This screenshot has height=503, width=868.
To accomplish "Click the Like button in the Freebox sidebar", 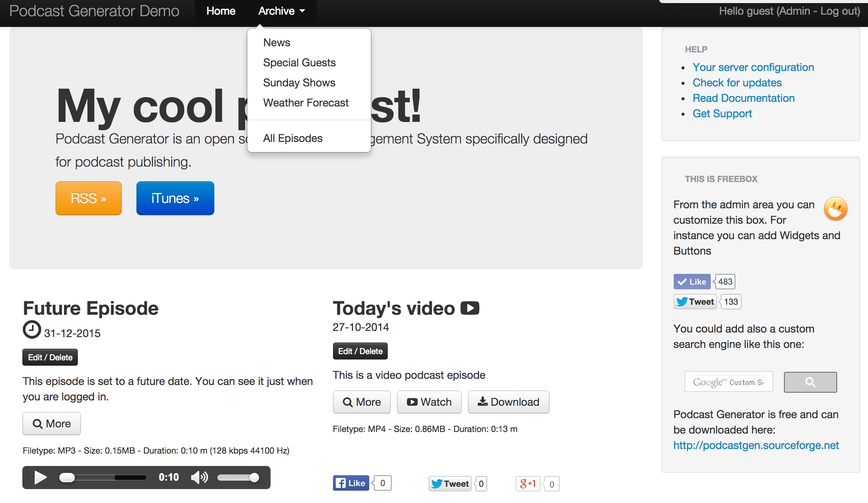I will pyautogui.click(x=692, y=281).
